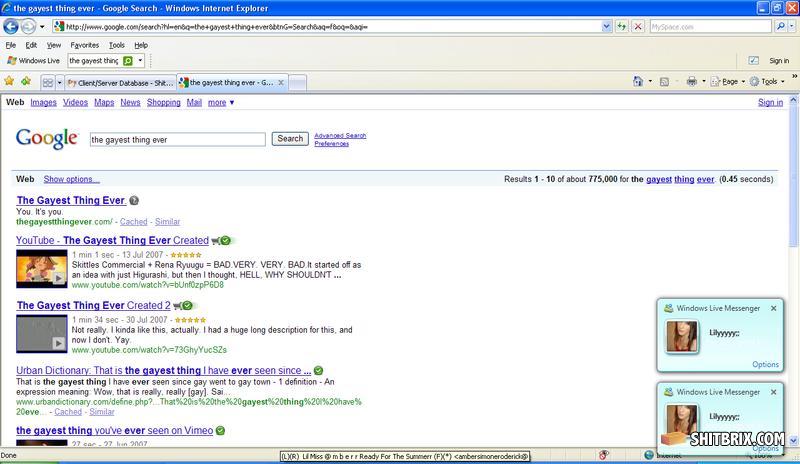Viewport: 800px width, 464px height.
Task: Click YouTube Gayest Thing Ever Created thumbnail
Action: (x=41, y=268)
